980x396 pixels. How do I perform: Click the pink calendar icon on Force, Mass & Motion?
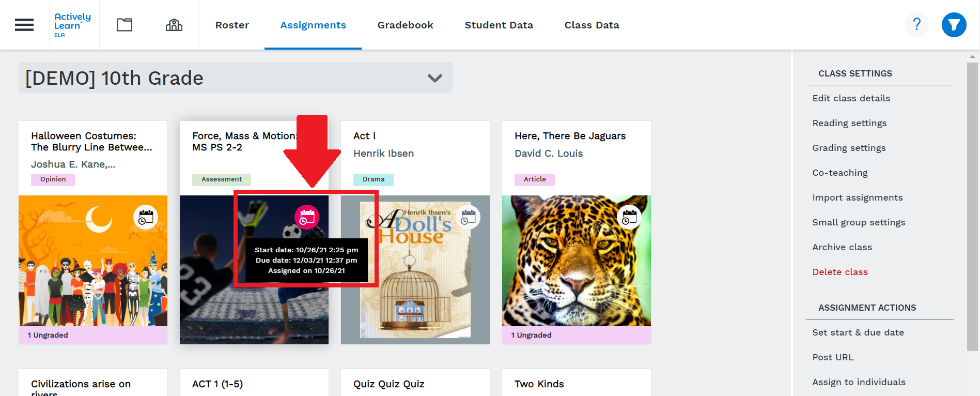[x=307, y=217]
